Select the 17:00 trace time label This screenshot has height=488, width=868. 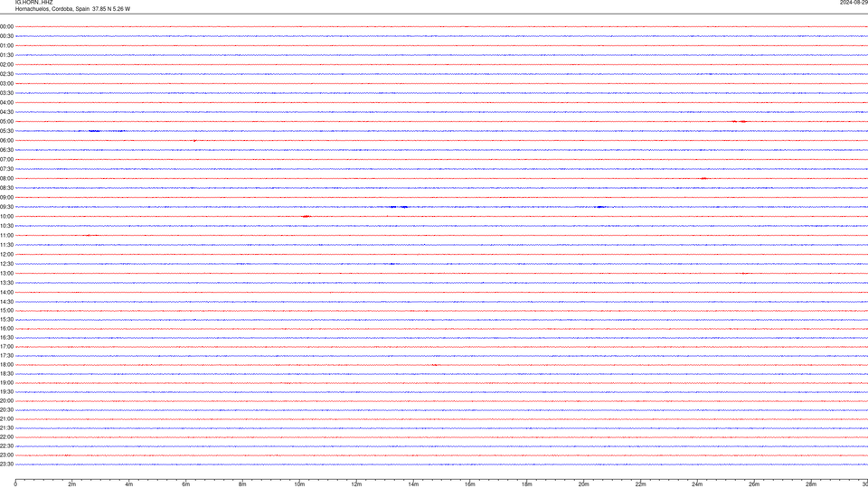[x=6, y=347]
